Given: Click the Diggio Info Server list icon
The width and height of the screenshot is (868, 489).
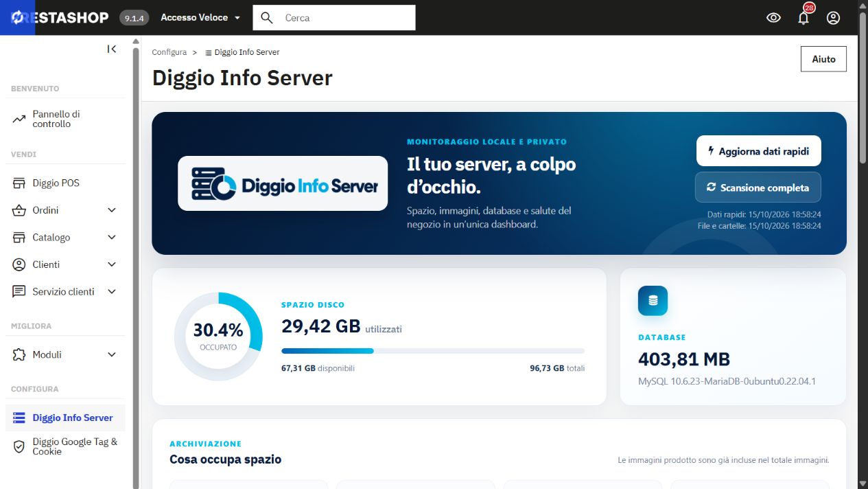Looking at the screenshot, I should pyautogui.click(x=19, y=418).
